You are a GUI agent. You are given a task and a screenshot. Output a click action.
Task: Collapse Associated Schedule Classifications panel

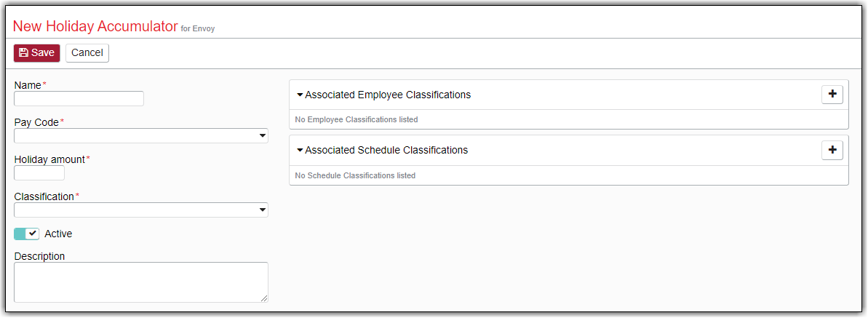[x=300, y=150]
